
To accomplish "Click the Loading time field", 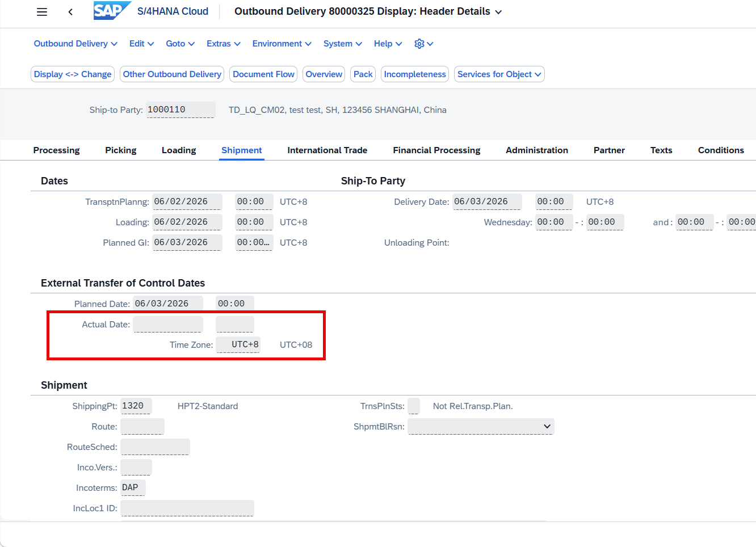I will point(254,222).
